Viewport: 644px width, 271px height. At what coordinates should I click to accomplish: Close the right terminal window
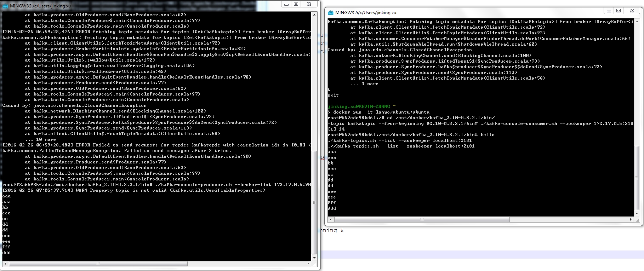click(632, 11)
